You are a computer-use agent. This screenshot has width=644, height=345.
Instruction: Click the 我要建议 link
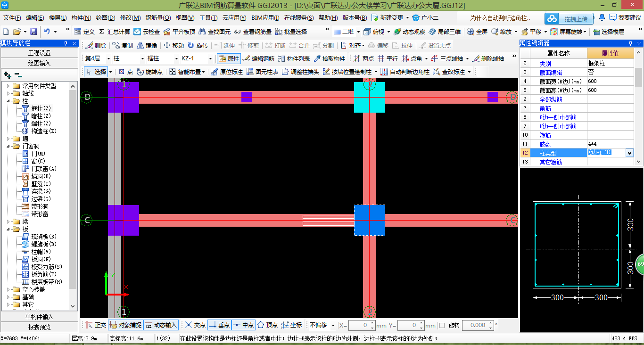tap(626, 18)
